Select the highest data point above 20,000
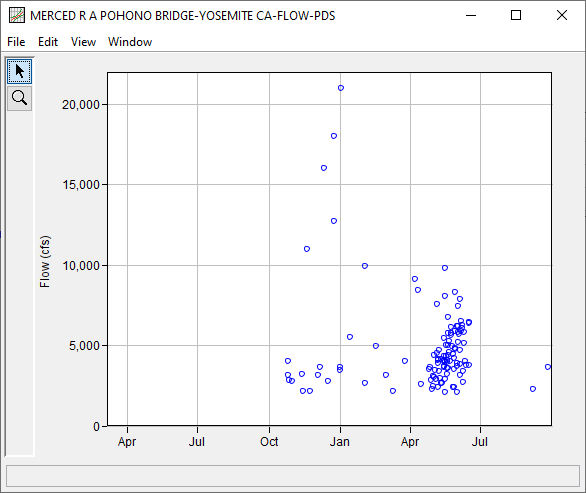 click(341, 88)
